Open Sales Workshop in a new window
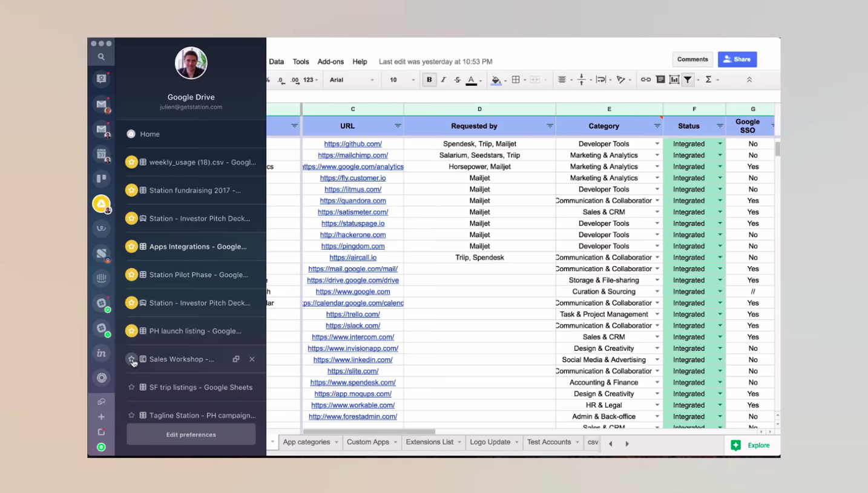 coord(236,359)
